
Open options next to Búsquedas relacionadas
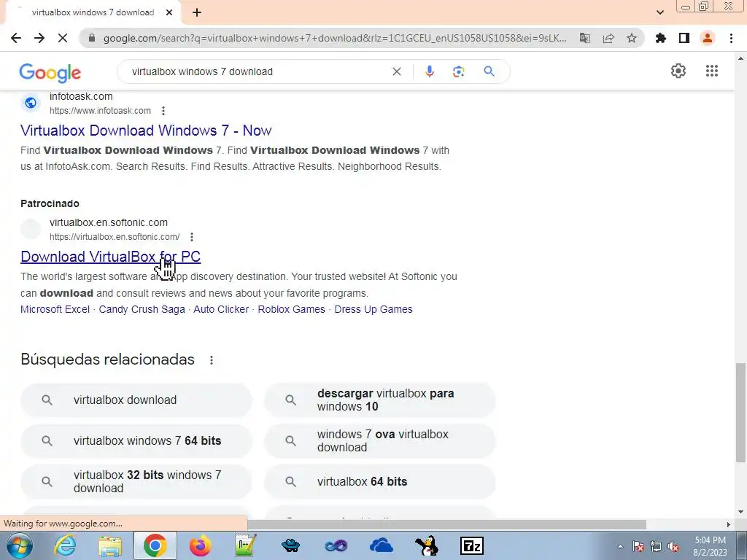coord(212,360)
